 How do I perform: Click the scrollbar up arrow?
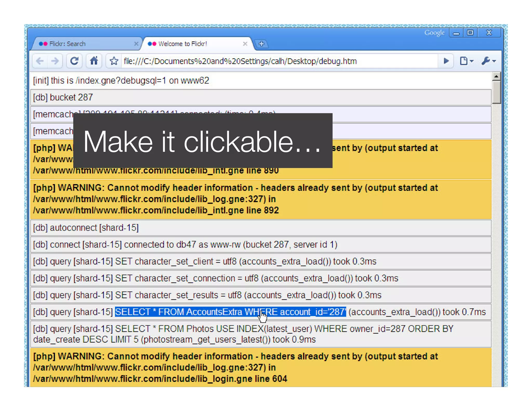point(496,76)
